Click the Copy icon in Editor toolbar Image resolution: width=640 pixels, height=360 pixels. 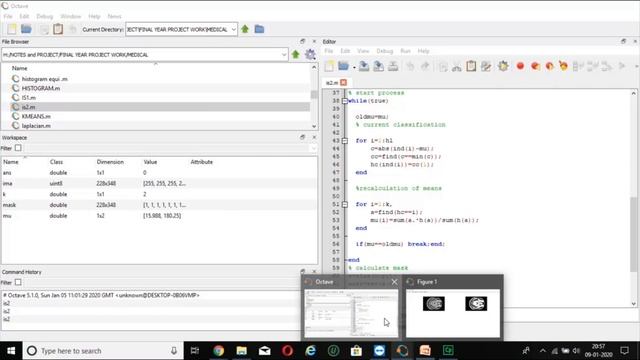pyautogui.click(x=443, y=66)
